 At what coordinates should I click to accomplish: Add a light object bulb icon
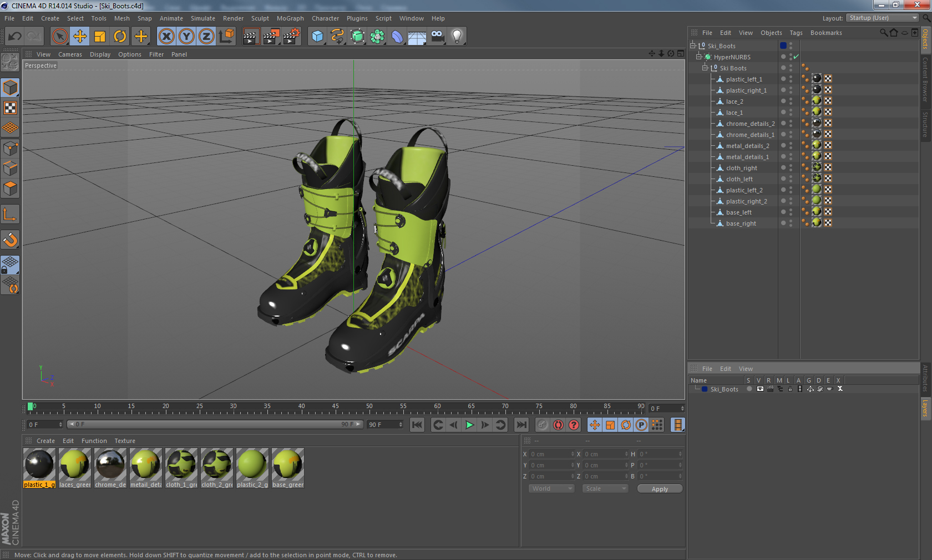(457, 37)
